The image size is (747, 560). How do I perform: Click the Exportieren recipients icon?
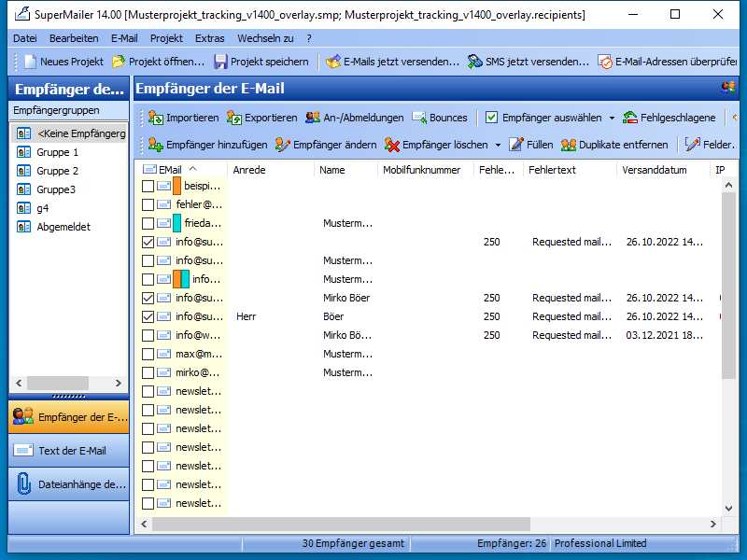[x=261, y=118]
